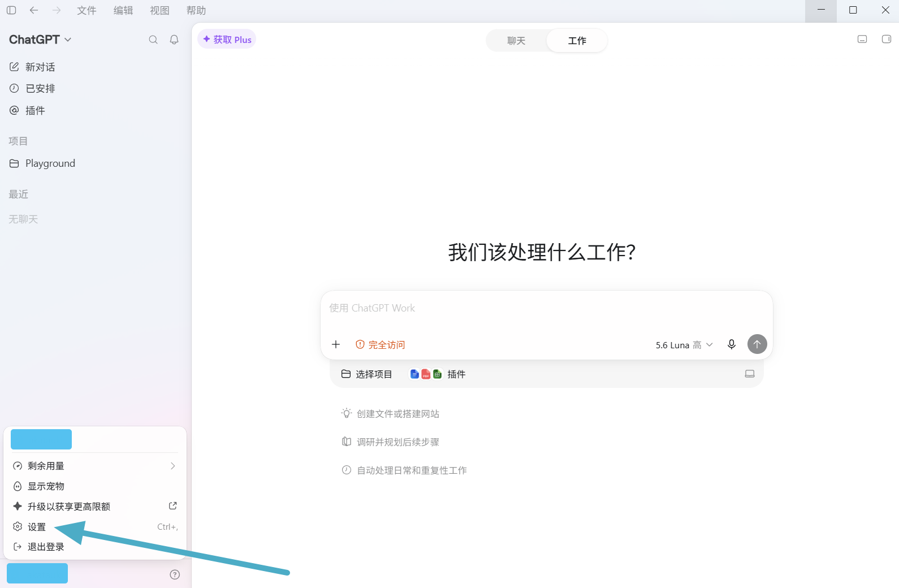The height and width of the screenshot is (588, 899).
Task: Toggle the sidebar panel icon
Action: [11, 10]
